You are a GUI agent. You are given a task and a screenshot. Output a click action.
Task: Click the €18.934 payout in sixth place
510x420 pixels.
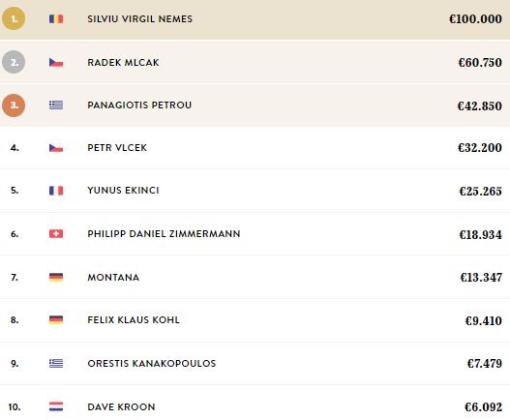[x=480, y=234]
